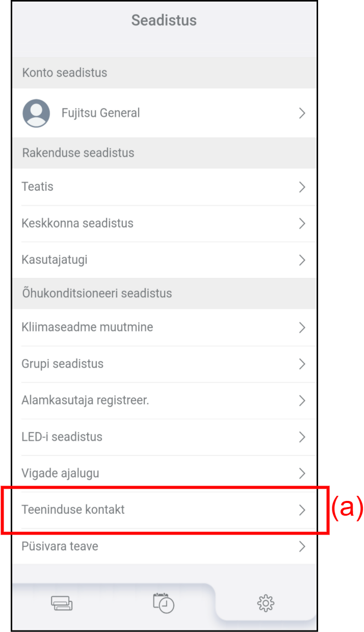364x632 pixels.
Task: Open Alamkasutaja registreer. entry
Action: [85, 401]
